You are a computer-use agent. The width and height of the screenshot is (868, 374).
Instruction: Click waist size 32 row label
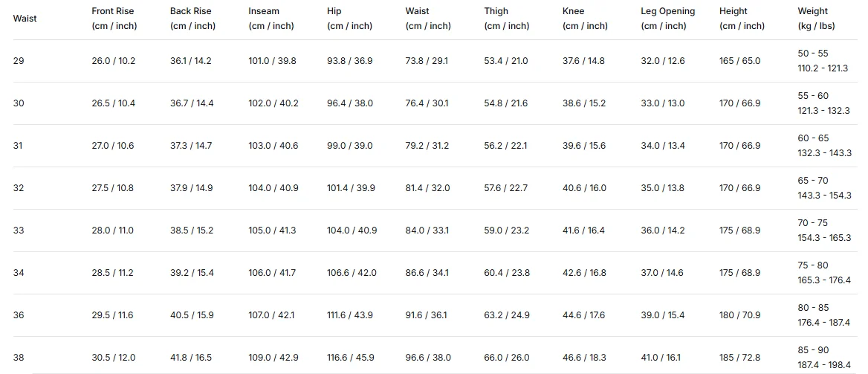tap(19, 188)
